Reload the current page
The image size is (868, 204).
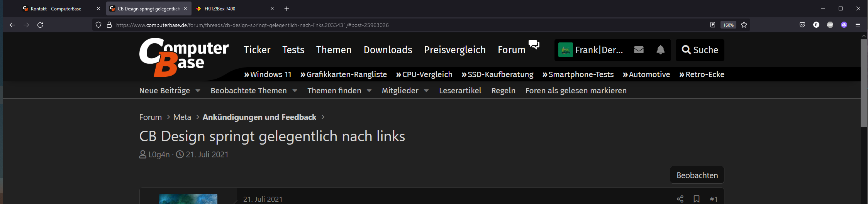[40, 25]
